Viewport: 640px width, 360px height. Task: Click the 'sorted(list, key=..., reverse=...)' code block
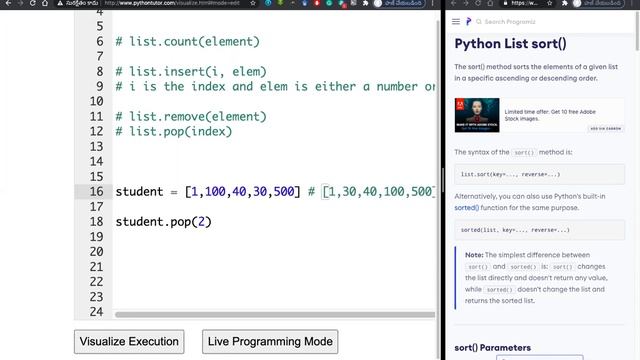540,230
